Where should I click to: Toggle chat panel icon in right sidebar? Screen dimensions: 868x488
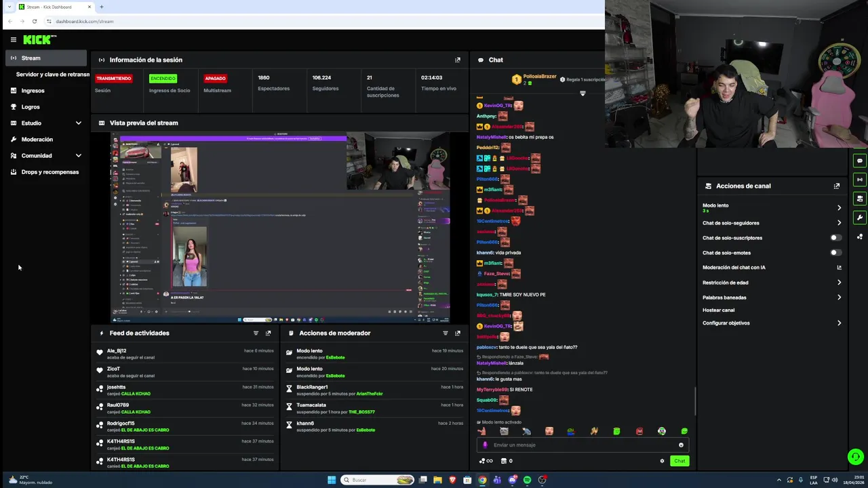[x=860, y=161]
